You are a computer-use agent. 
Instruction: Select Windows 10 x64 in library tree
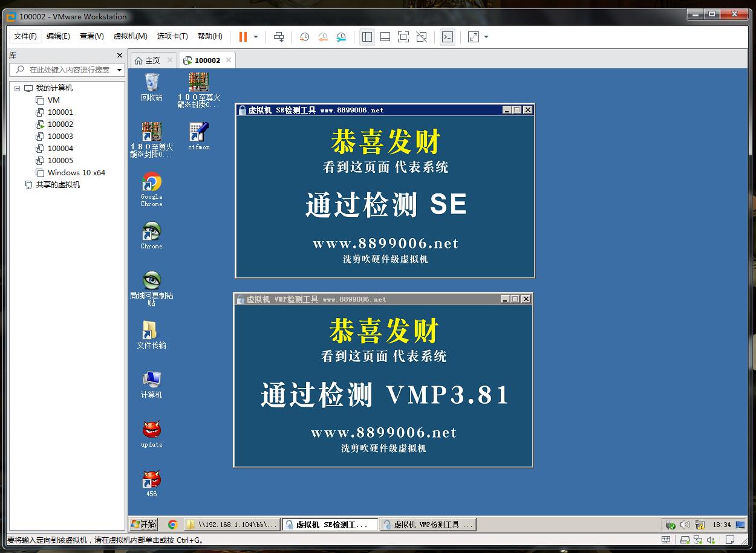(x=70, y=173)
